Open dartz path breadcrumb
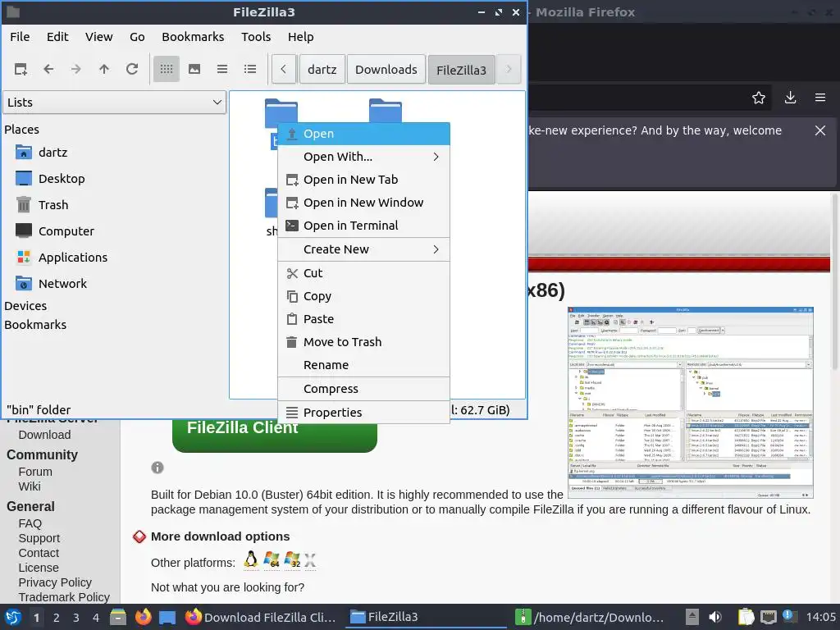The height and width of the screenshot is (630, 840). (322, 70)
